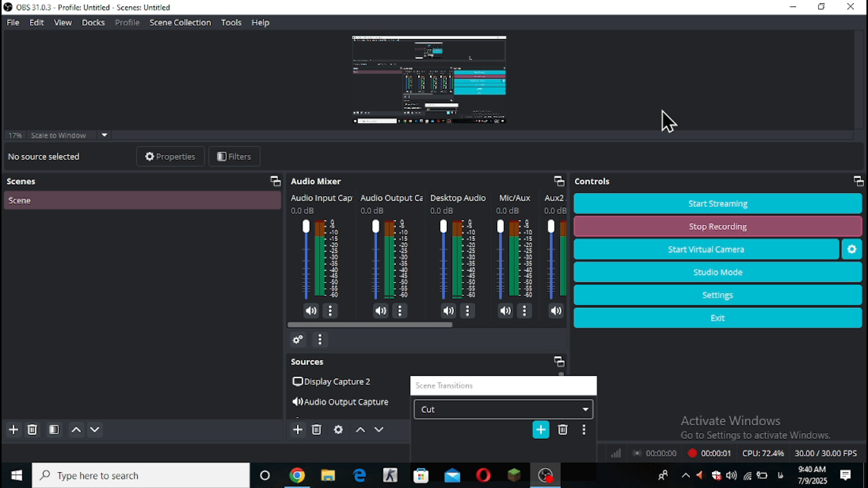
Task: Move source up in Sources list
Action: [x=360, y=430]
